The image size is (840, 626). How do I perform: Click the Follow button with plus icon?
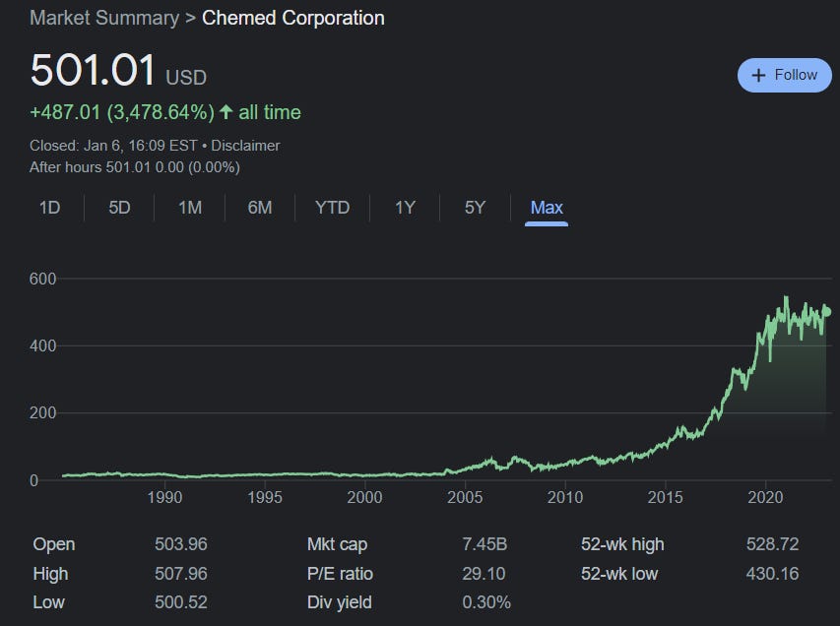(x=783, y=75)
